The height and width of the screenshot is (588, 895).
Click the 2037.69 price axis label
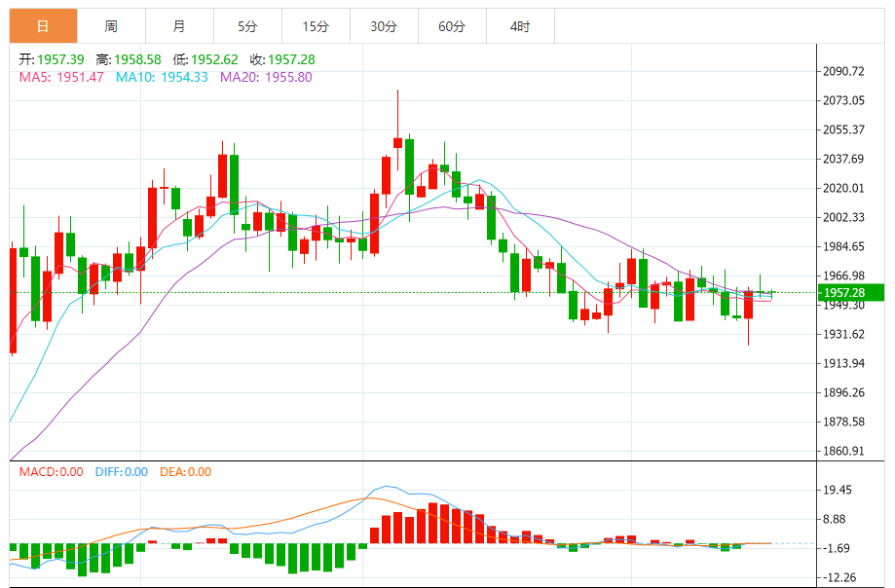[843, 159]
